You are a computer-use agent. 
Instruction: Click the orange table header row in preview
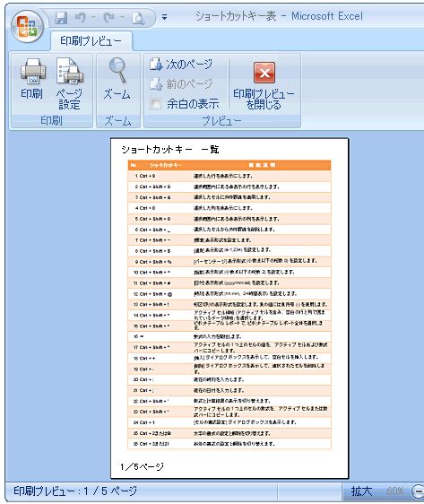pyautogui.click(x=229, y=165)
